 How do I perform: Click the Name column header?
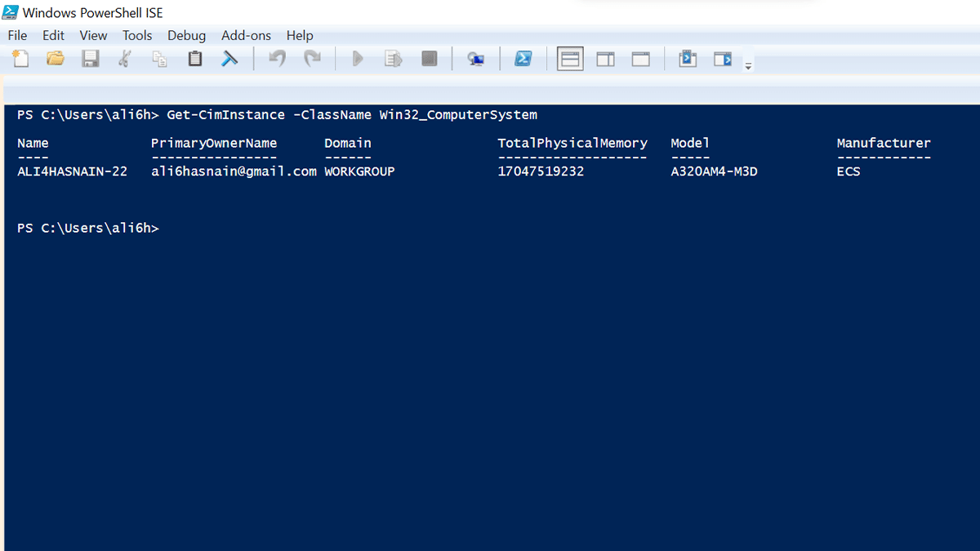click(33, 143)
